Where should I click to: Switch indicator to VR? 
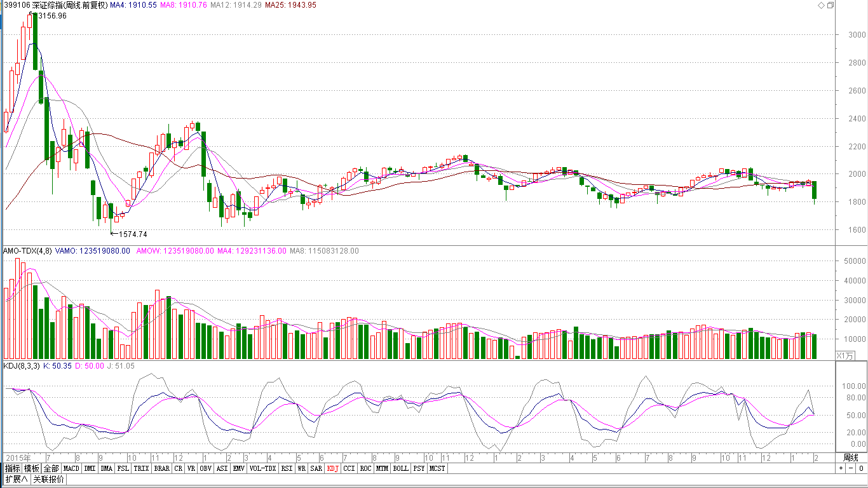click(x=191, y=468)
